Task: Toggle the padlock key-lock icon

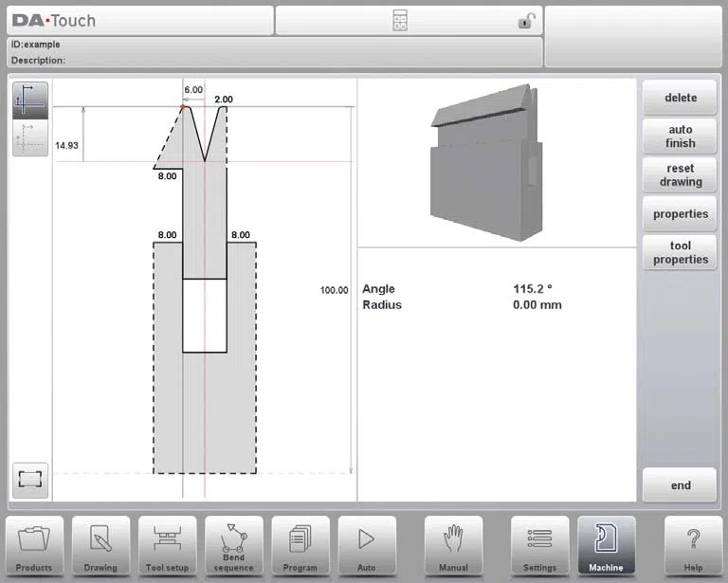Action: [x=526, y=21]
